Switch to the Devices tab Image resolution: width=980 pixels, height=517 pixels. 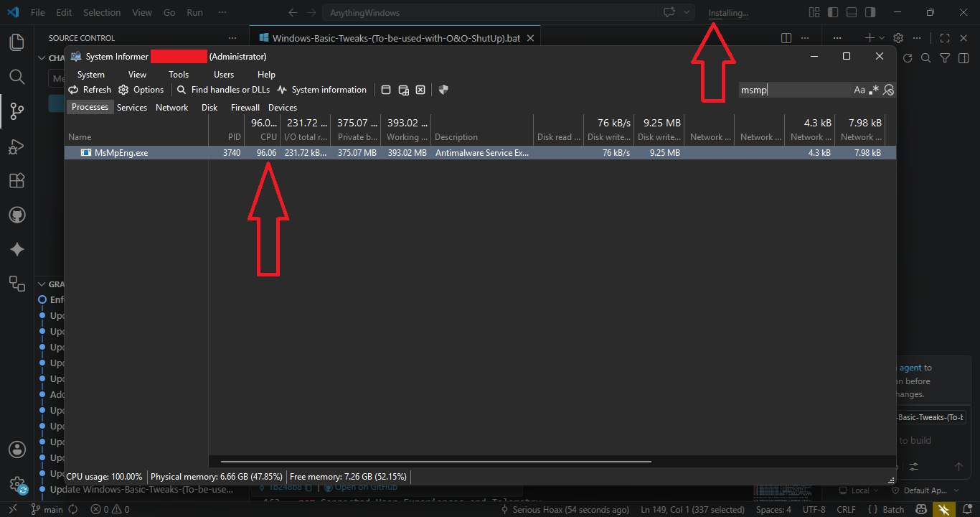283,108
